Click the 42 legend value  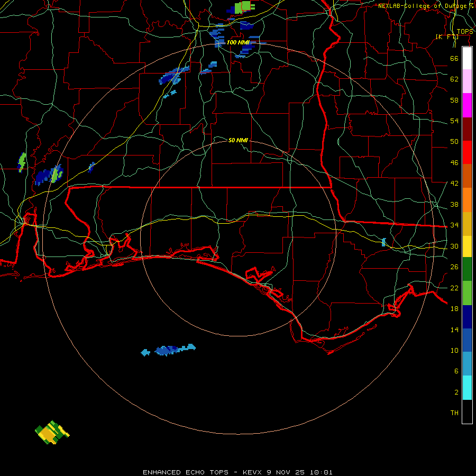454,184
